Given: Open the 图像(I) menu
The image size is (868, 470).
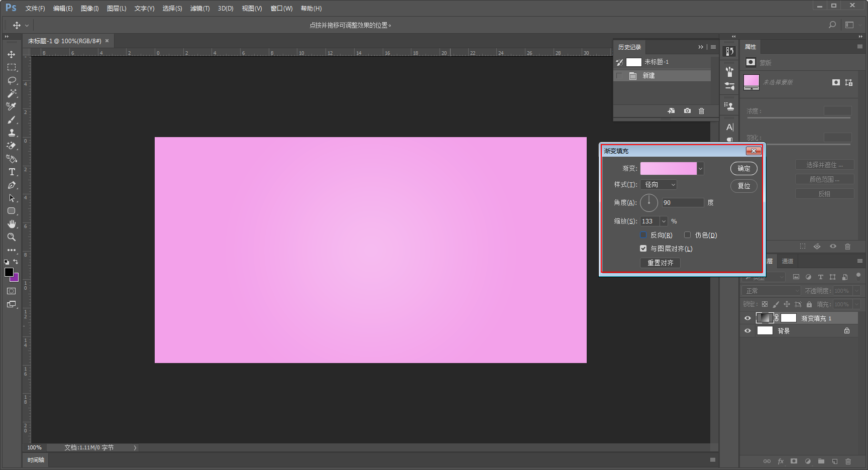Looking at the screenshot, I should pos(90,9).
